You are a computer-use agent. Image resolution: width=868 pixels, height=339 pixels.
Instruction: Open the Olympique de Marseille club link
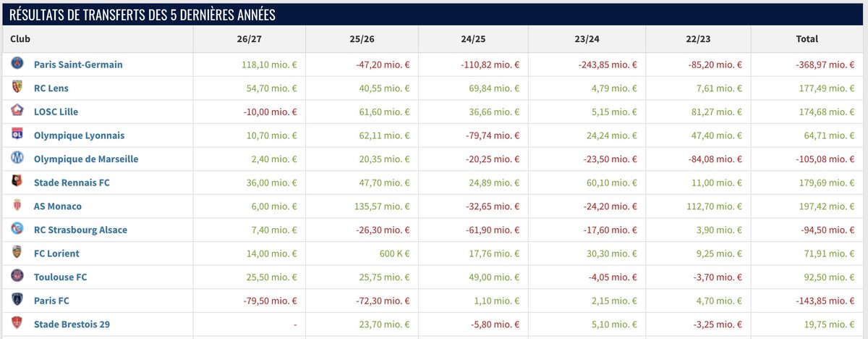(x=86, y=159)
